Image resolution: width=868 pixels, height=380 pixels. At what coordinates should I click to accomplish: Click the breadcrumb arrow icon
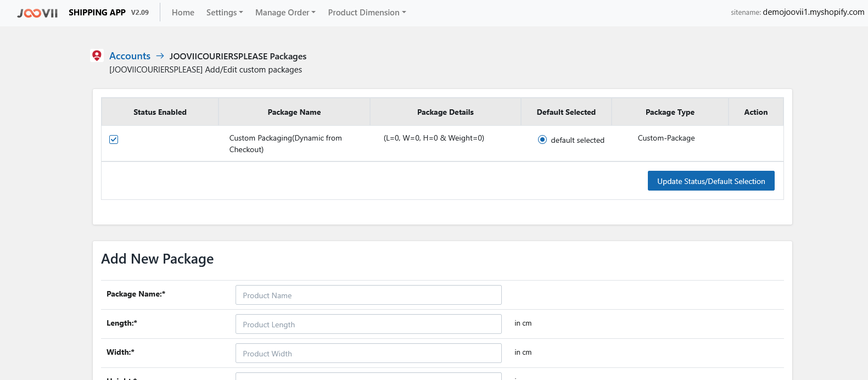[160, 56]
